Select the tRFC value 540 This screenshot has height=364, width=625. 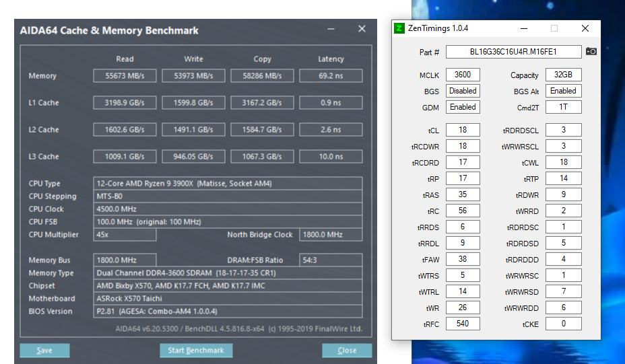pyautogui.click(x=463, y=324)
